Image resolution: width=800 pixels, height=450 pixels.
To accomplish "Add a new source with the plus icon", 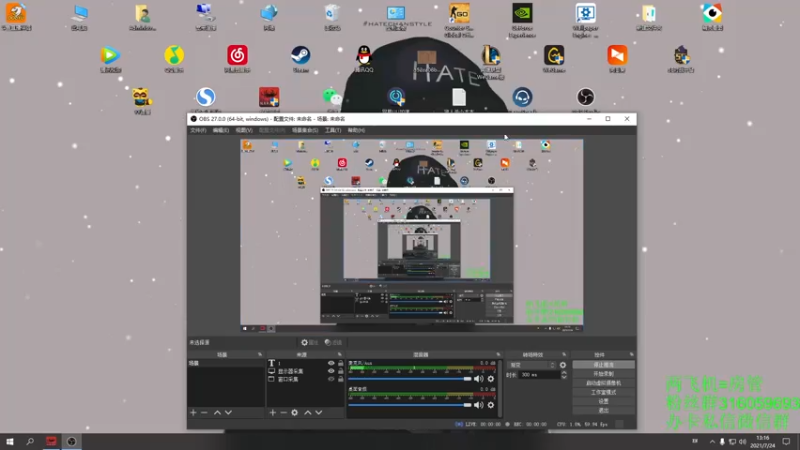I will pyautogui.click(x=272, y=412).
